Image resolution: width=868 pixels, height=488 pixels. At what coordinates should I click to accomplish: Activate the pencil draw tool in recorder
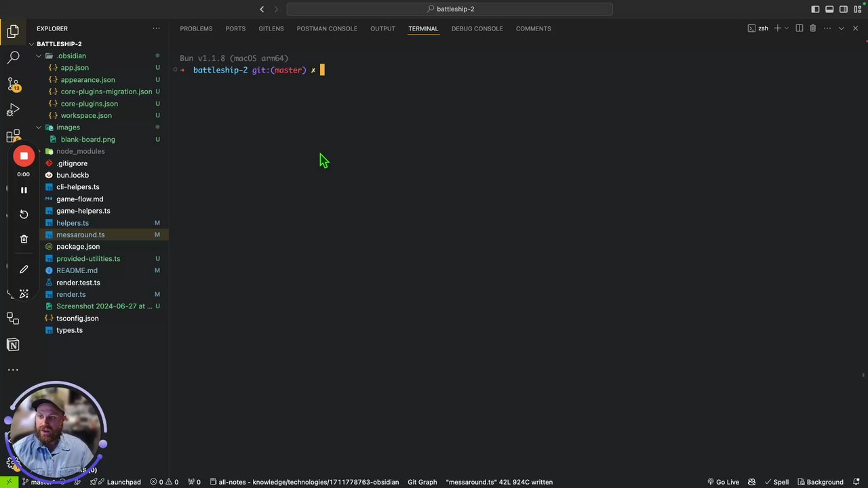click(x=24, y=269)
